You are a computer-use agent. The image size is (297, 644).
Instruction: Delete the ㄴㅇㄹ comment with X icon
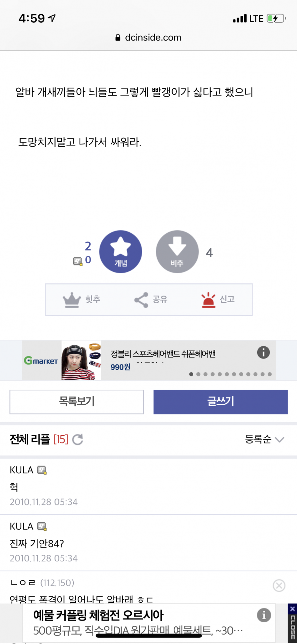click(x=279, y=585)
